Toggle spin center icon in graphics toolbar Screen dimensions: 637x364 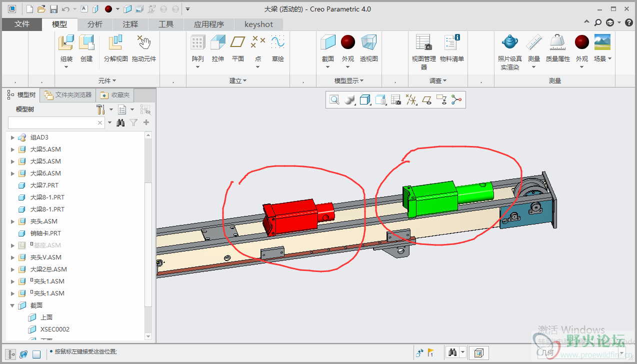(x=456, y=100)
